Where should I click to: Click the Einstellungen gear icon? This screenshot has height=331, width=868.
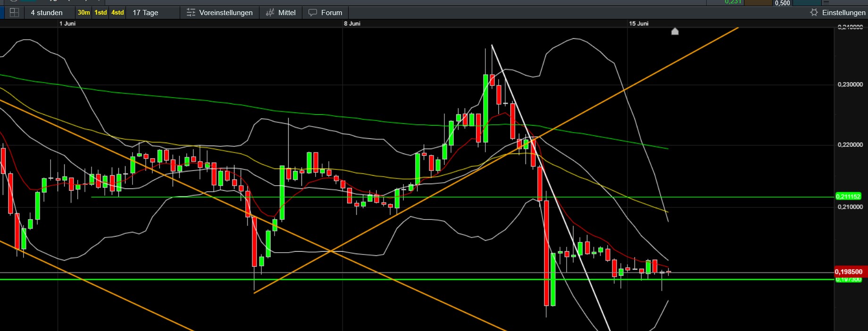tap(814, 13)
